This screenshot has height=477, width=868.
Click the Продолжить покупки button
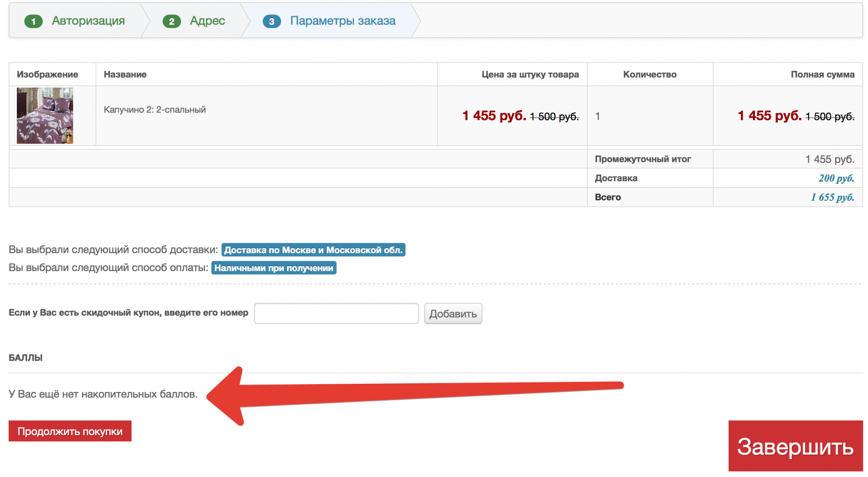[70, 431]
